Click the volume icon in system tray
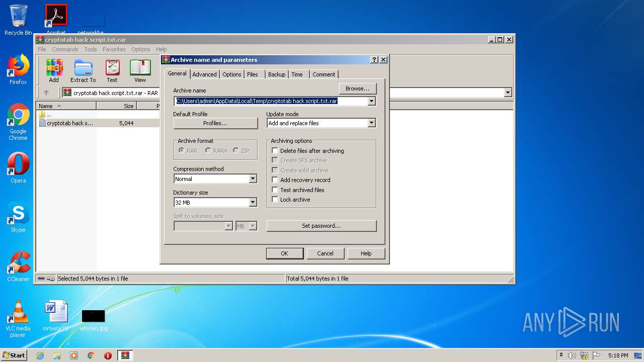 click(x=572, y=355)
